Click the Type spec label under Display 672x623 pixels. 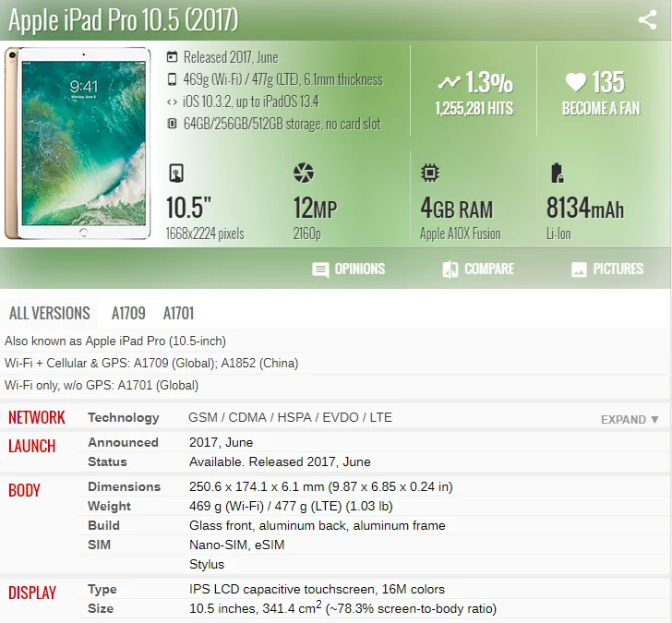click(102, 590)
